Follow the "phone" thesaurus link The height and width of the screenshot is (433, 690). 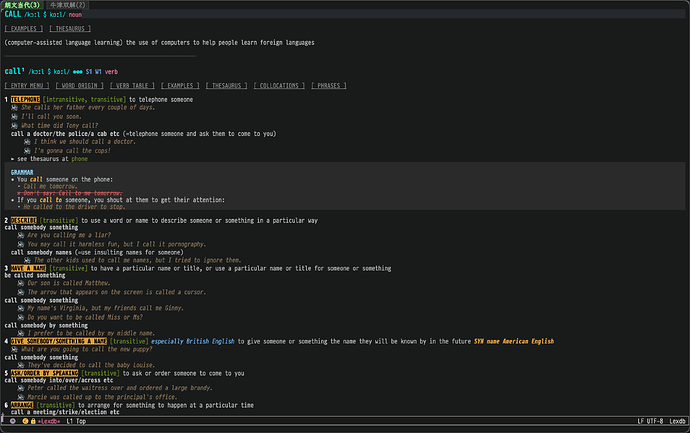(x=80, y=158)
